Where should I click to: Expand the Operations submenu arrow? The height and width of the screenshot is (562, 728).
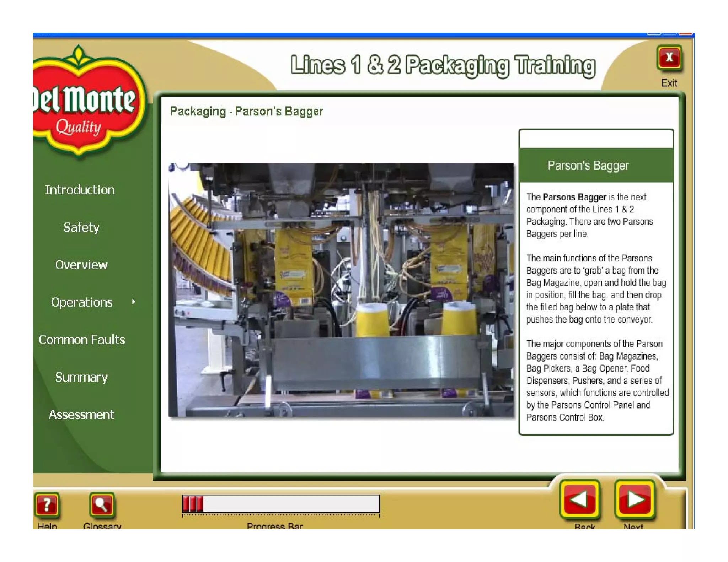(x=133, y=302)
